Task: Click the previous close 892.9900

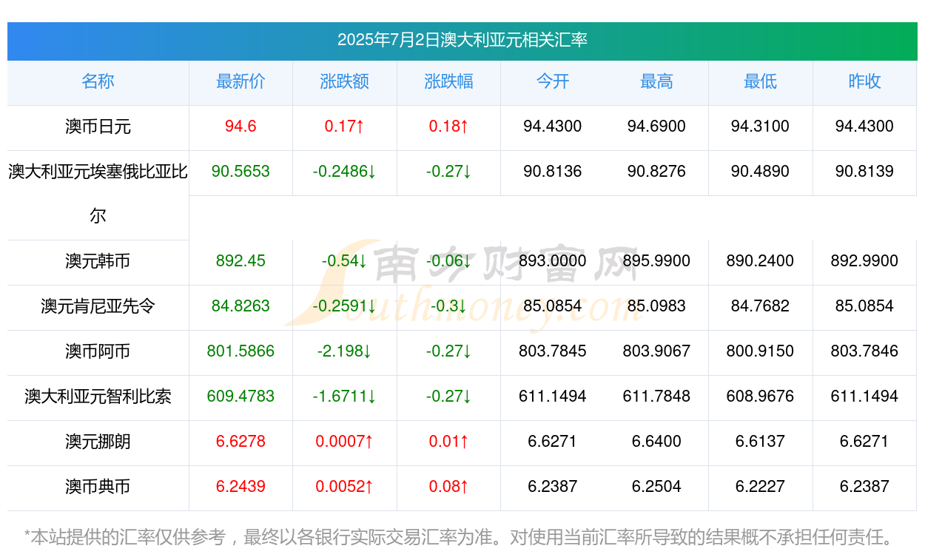Action: [x=864, y=261]
